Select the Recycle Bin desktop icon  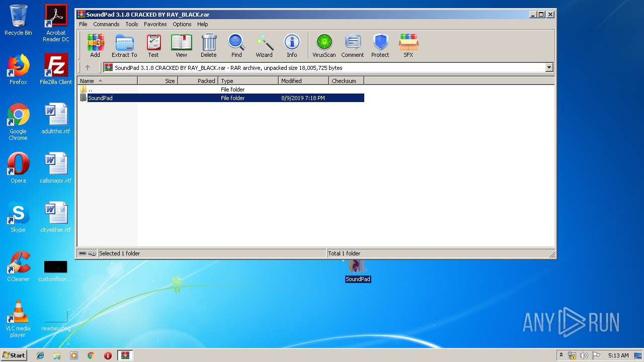pos(18,20)
